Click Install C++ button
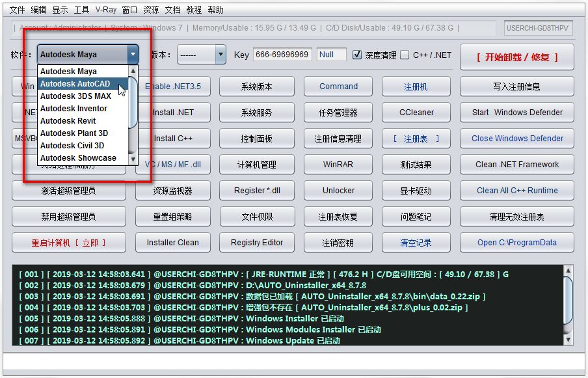This screenshot has width=588, height=378. (x=173, y=139)
